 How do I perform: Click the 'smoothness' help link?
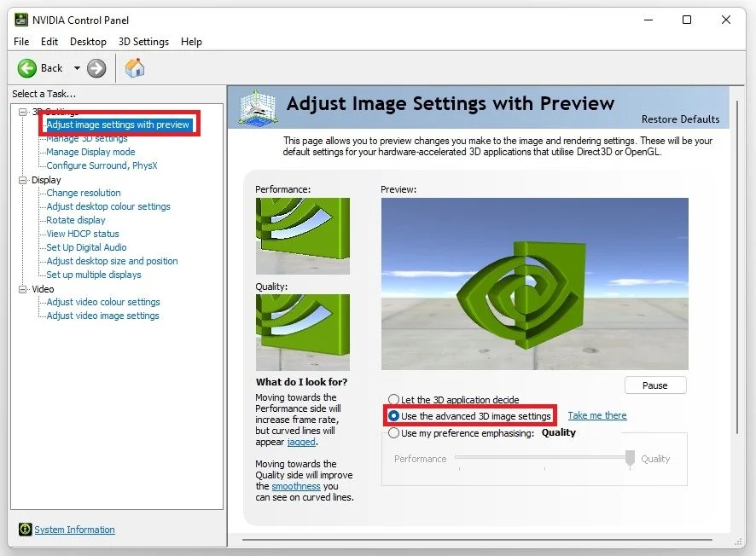click(296, 486)
